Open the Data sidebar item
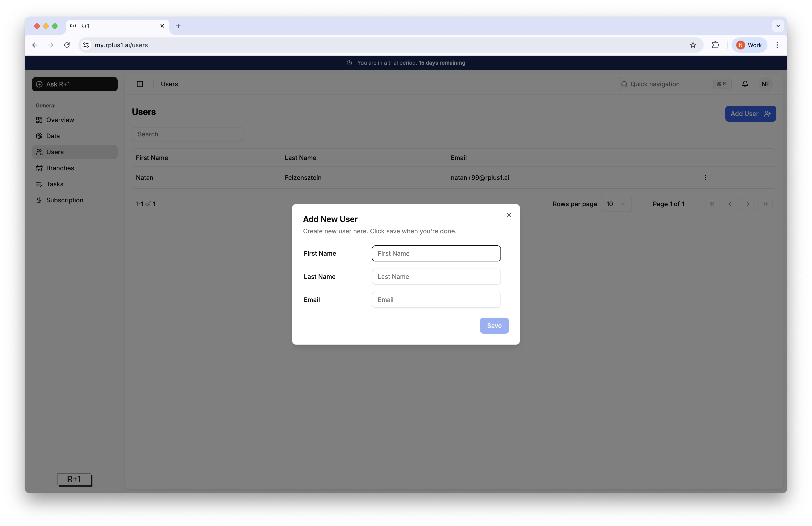Screen dimensions: 812x526 point(75,136)
